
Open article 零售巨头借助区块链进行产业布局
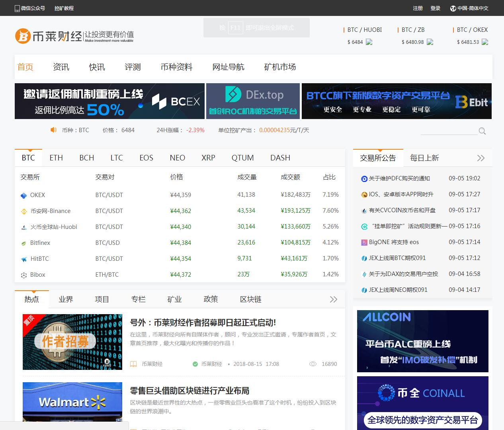[x=189, y=391]
